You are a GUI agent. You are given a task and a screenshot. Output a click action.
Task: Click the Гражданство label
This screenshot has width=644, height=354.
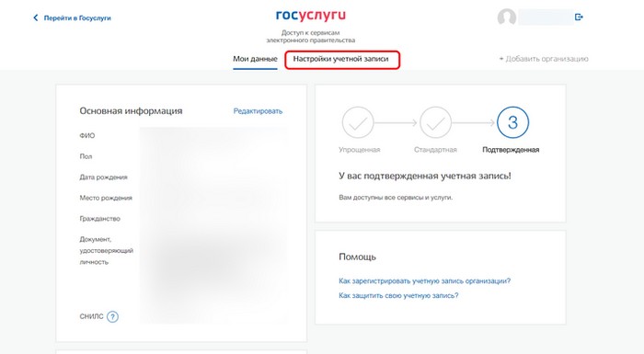point(99,219)
